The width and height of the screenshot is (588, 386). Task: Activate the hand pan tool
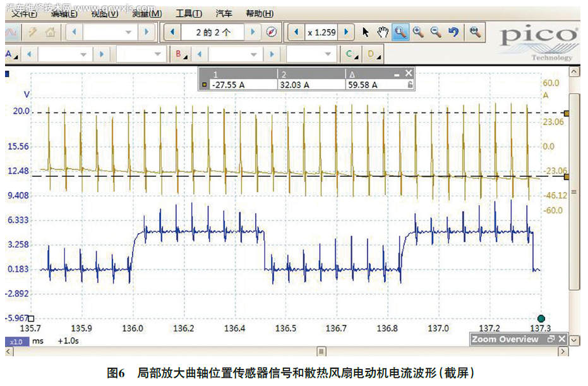tap(383, 32)
